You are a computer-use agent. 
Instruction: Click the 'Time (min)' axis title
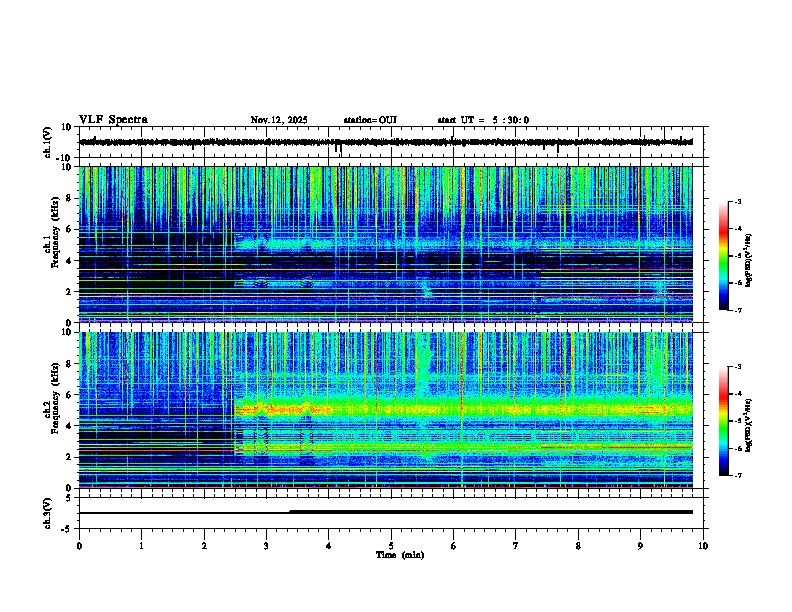400,555
